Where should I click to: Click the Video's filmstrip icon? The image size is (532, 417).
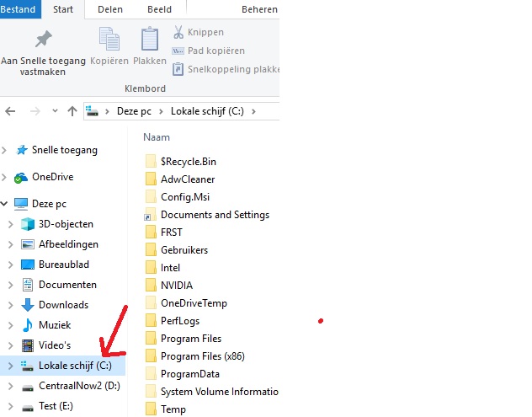tap(28, 345)
